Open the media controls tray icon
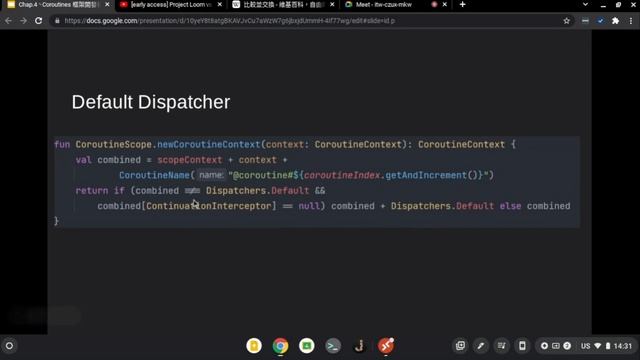Viewport: 640px width, 360px height. pos(502,346)
